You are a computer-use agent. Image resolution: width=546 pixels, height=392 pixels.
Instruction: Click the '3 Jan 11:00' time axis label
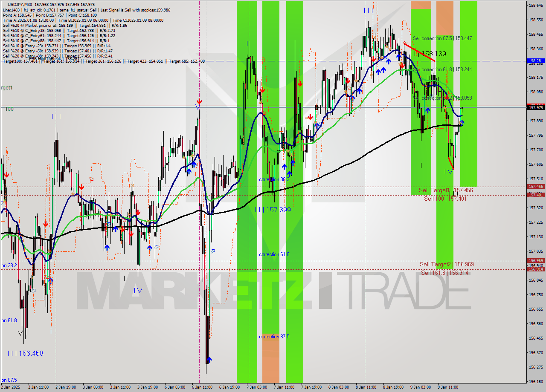pyautogui.click(x=121, y=388)
